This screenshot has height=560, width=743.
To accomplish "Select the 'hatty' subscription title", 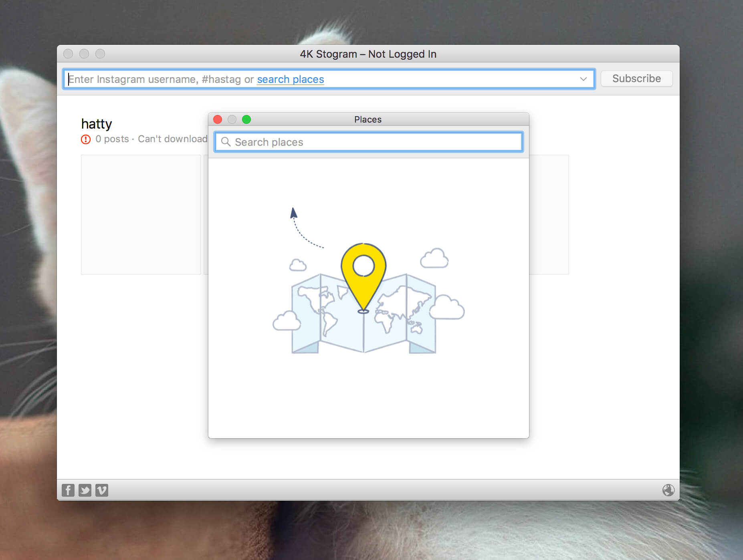I will point(97,124).
